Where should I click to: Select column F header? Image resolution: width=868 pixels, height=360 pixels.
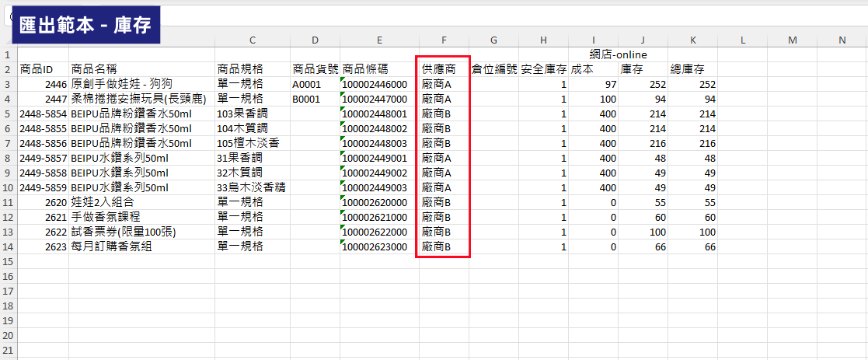point(444,40)
